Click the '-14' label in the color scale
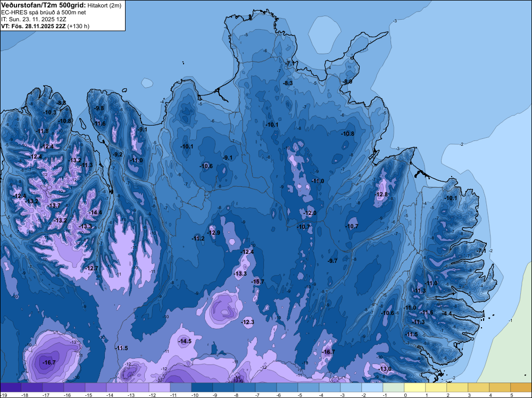 (110, 395)
